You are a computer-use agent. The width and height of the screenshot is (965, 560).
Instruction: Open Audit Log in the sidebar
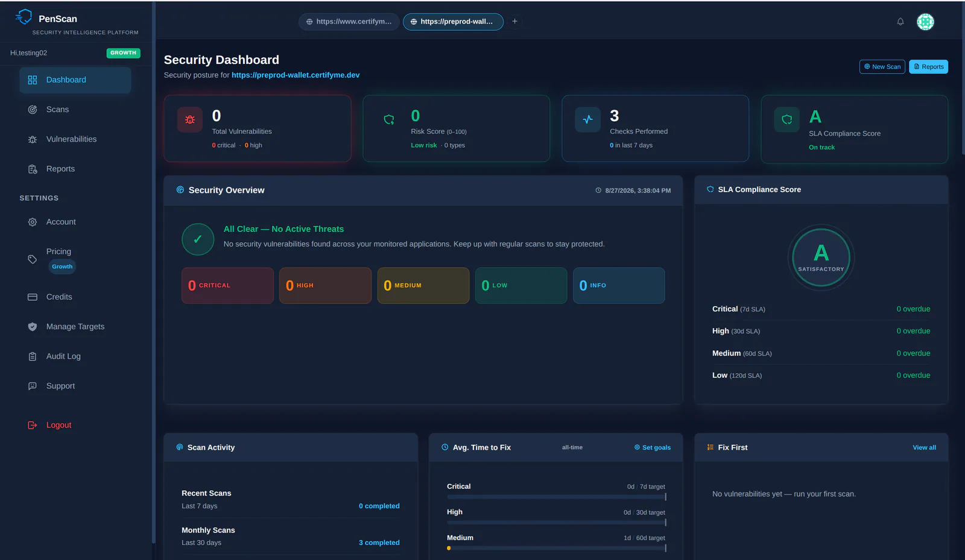pyautogui.click(x=75, y=357)
